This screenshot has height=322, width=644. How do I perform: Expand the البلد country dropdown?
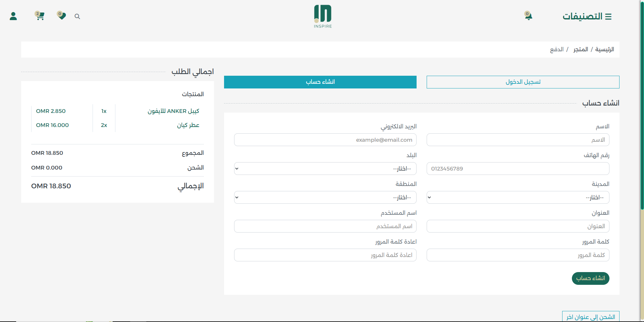tap(325, 169)
